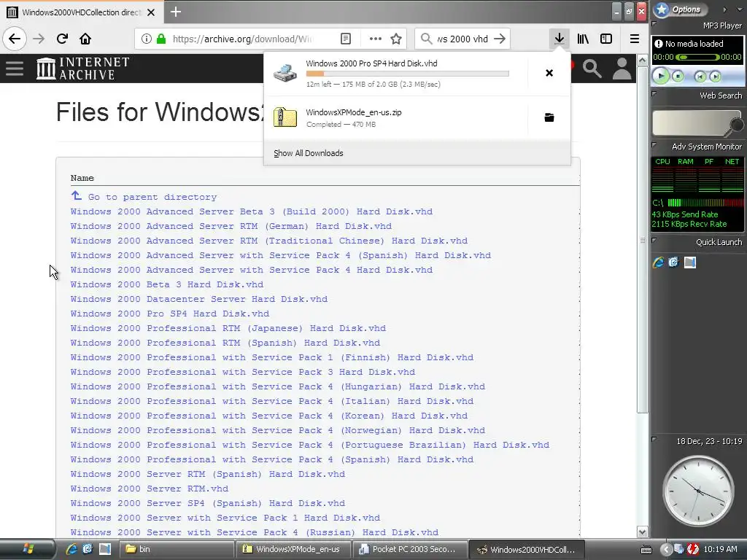Screen dimensions: 747x560
Task: Submit search with arrow in search box
Action: click(499, 39)
